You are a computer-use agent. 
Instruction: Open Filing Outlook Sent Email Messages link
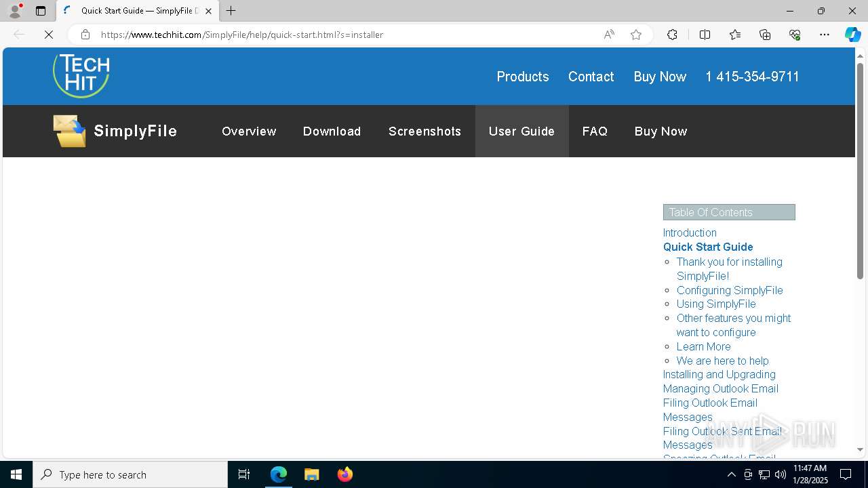point(722,438)
